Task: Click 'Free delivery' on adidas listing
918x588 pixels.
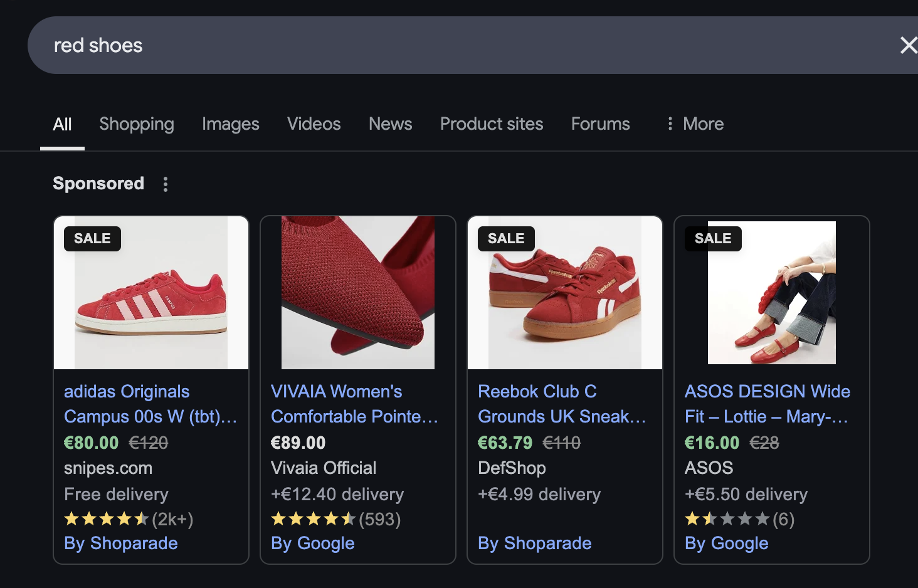Action: coord(117,495)
